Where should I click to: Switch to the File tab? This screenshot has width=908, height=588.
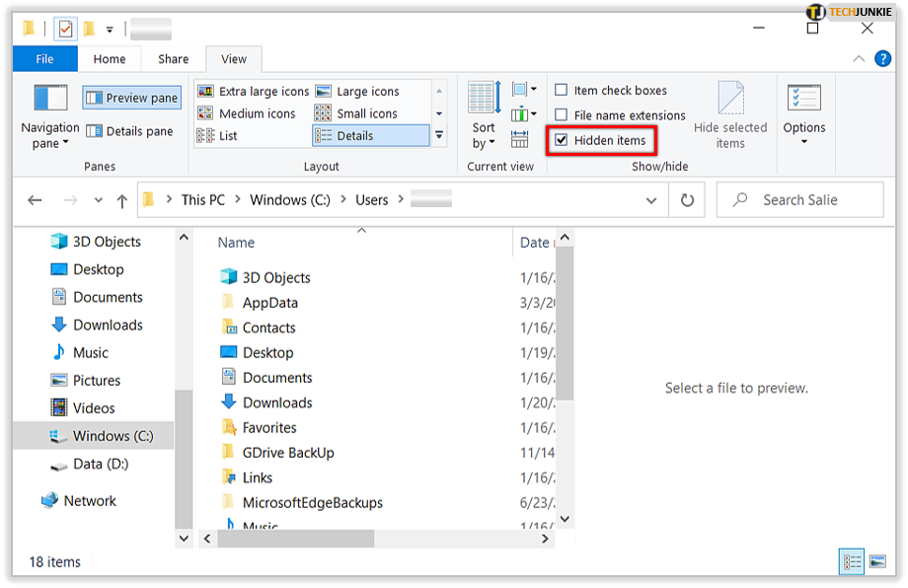tap(44, 59)
